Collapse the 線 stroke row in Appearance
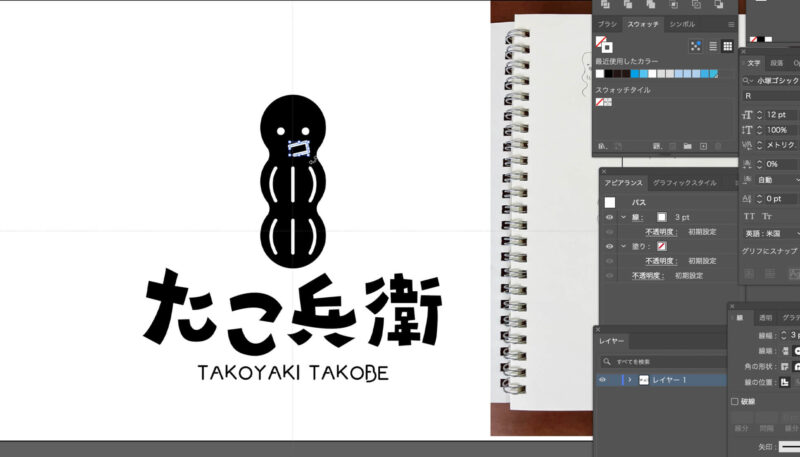The width and height of the screenshot is (800, 457). tap(621, 217)
